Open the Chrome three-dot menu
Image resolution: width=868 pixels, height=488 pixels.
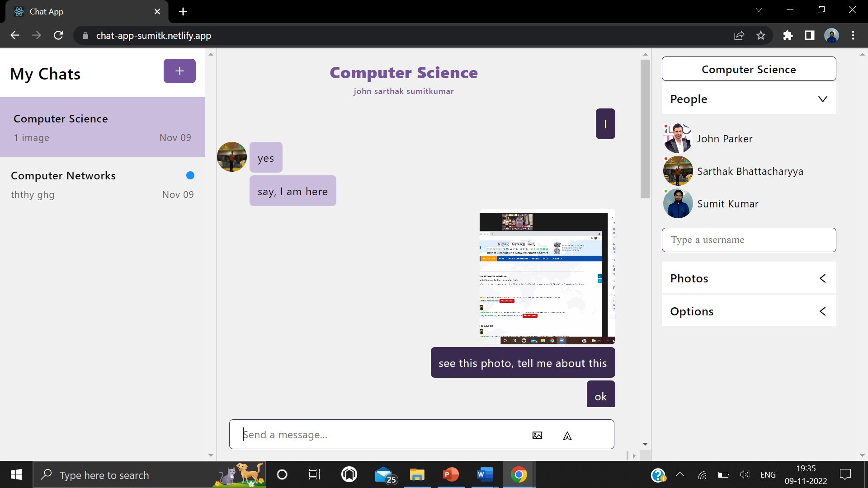point(854,35)
